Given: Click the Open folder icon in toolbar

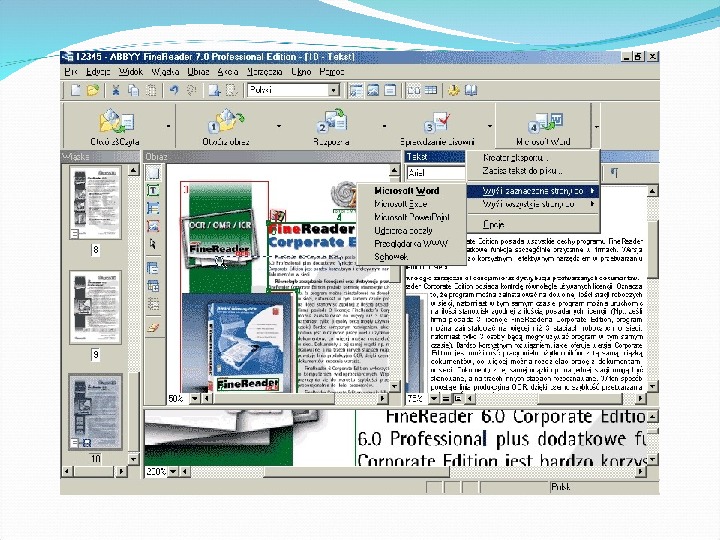Looking at the screenshot, I should click(x=93, y=90).
